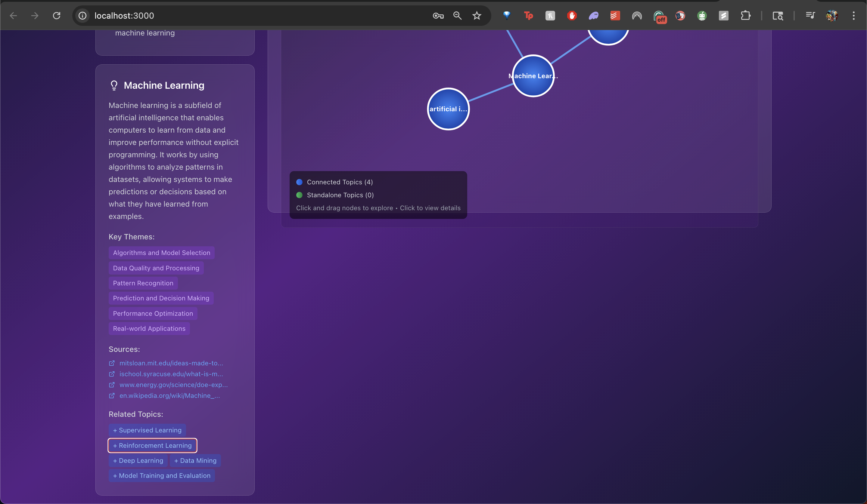Open the en.wikipedia.org source link
867x504 pixels.
coord(169,395)
